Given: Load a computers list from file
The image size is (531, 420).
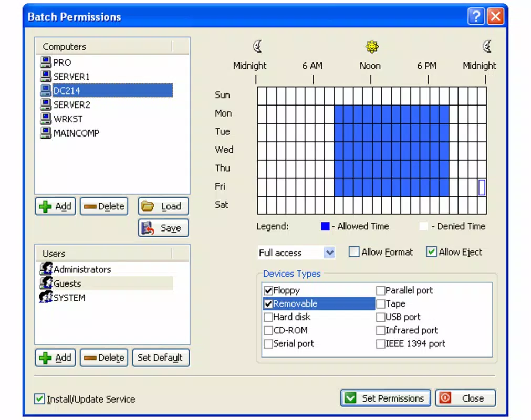Looking at the screenshot, I should tap(163, 206).
